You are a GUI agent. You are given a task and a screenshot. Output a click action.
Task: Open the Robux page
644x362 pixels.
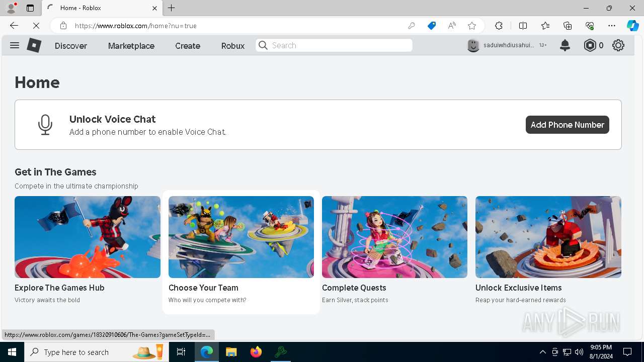click(233, 46)
